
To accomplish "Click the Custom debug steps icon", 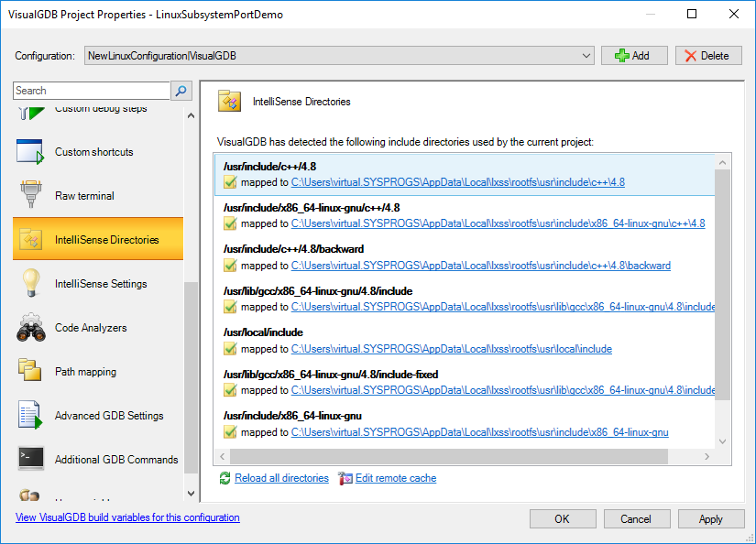I will point(31,113).
